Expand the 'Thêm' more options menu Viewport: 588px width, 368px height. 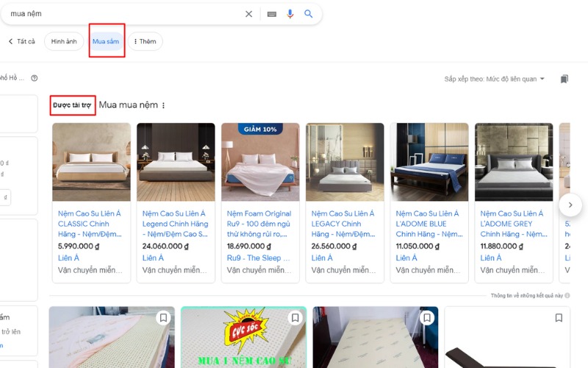(x=145, y=41)
